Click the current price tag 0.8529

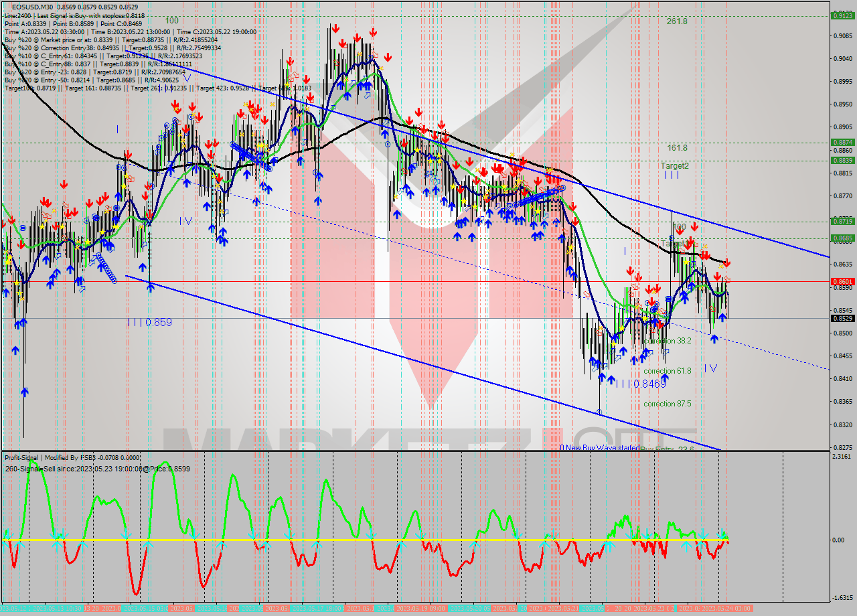(x=842, y=318)
